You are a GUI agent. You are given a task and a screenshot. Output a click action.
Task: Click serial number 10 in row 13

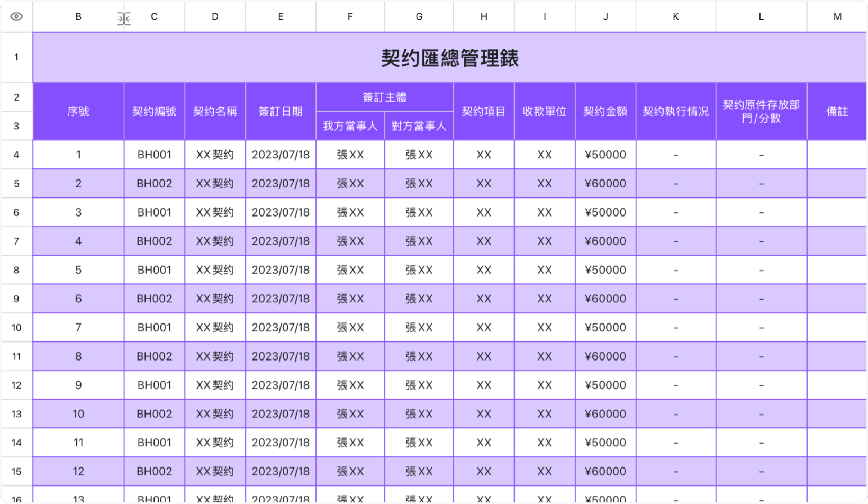pos(78,413)
